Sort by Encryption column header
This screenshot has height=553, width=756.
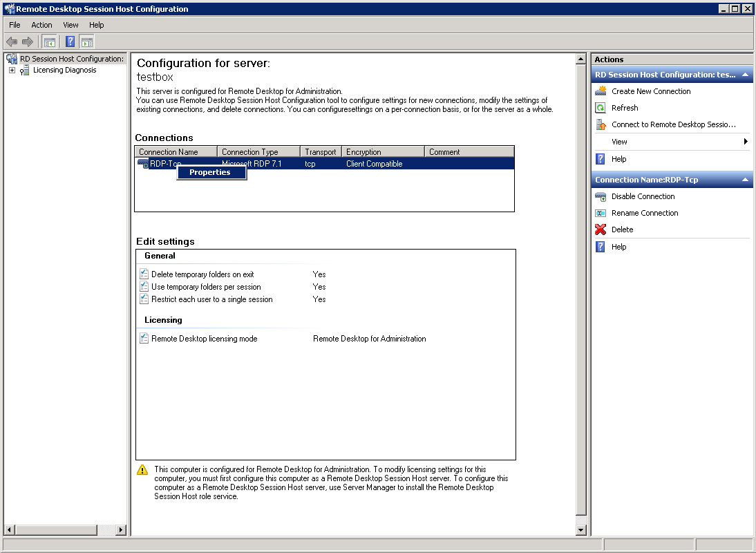(x=384, y=152)
